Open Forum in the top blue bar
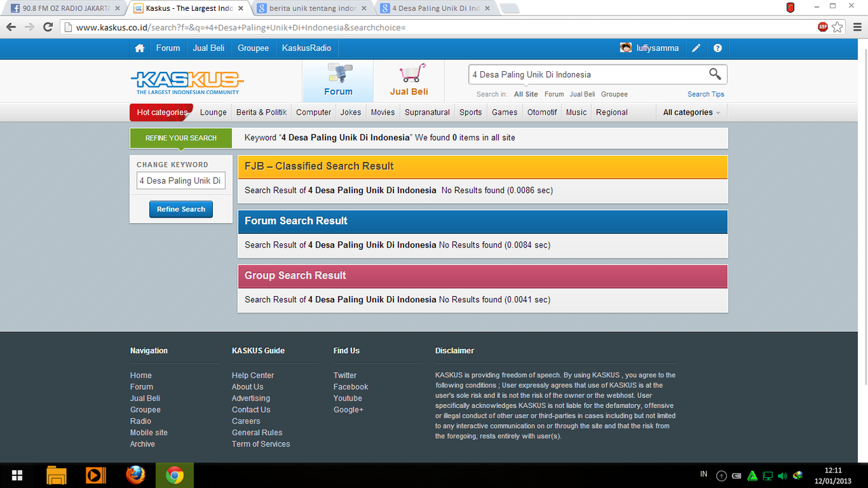 click(167, 48)
